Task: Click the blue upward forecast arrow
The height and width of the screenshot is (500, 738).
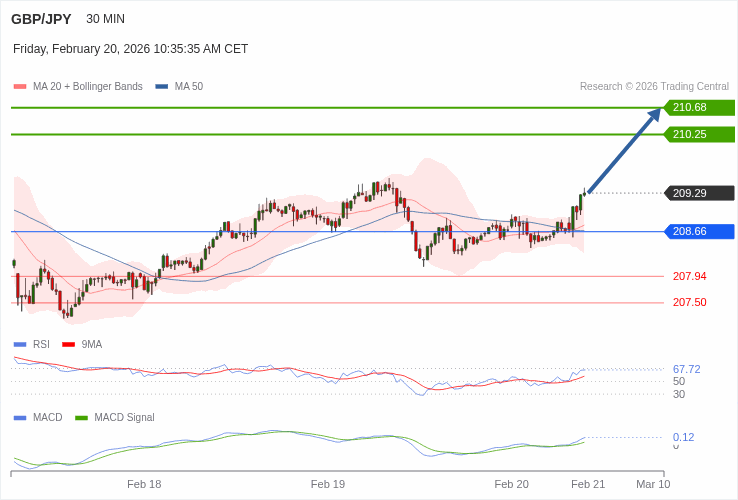Action: click(x=624, y=151)
